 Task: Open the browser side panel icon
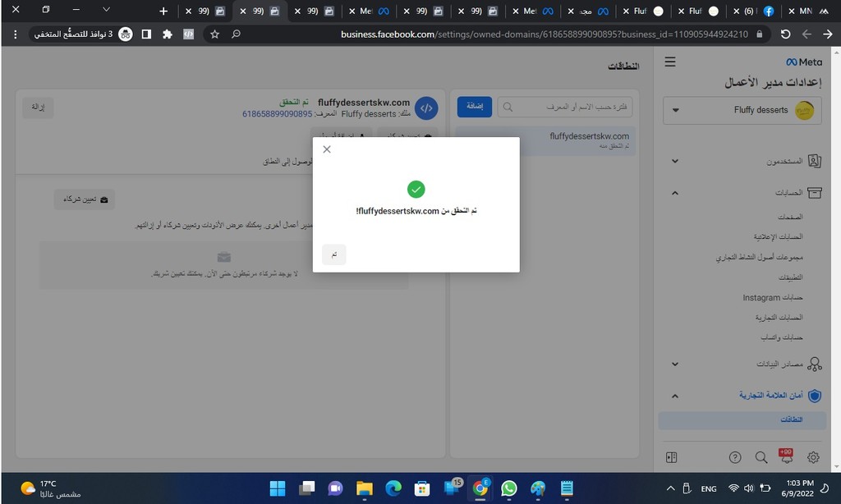[x=146, y=34]
